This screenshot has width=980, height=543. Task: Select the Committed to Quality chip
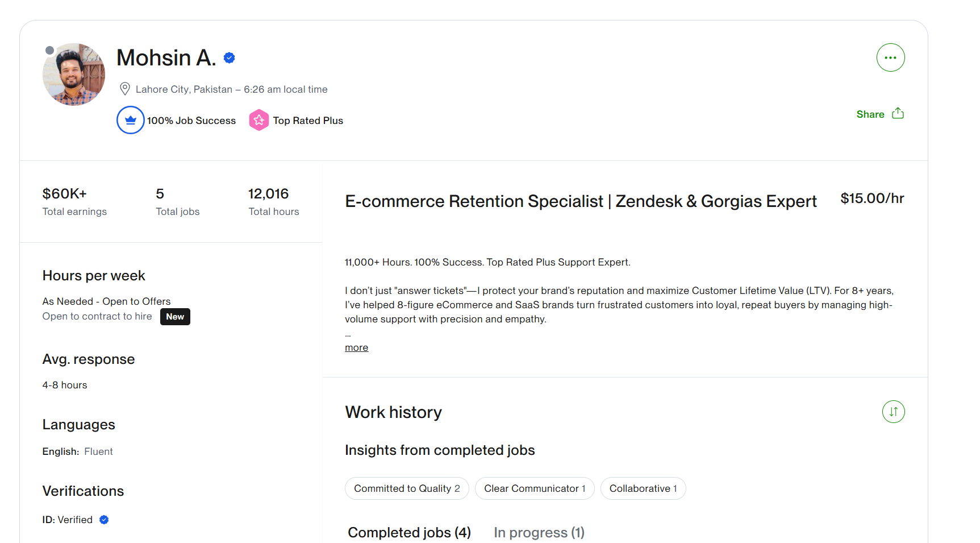(407, 488)
